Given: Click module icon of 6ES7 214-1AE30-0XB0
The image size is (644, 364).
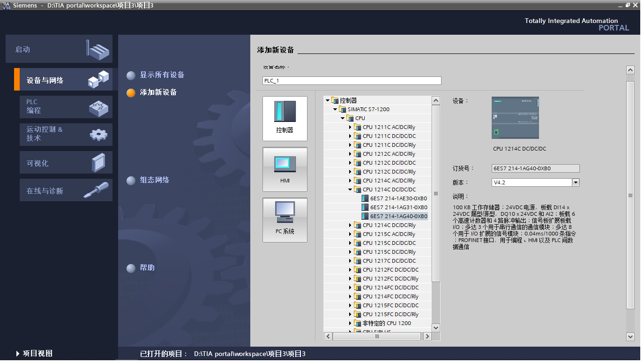Looking at the screenshot, I should (x=365, y=198).
